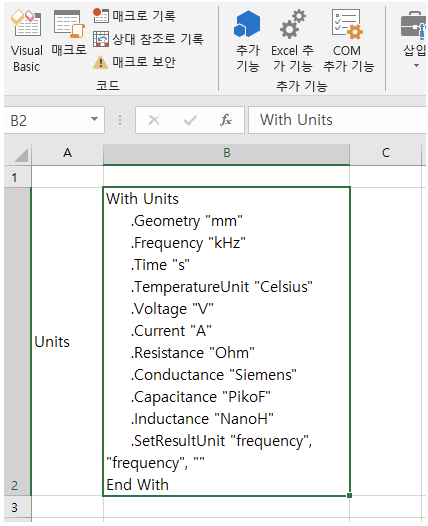Open the Visual Basic editor
The height and width of the screenshot is (526, 428).
(26, 41)
